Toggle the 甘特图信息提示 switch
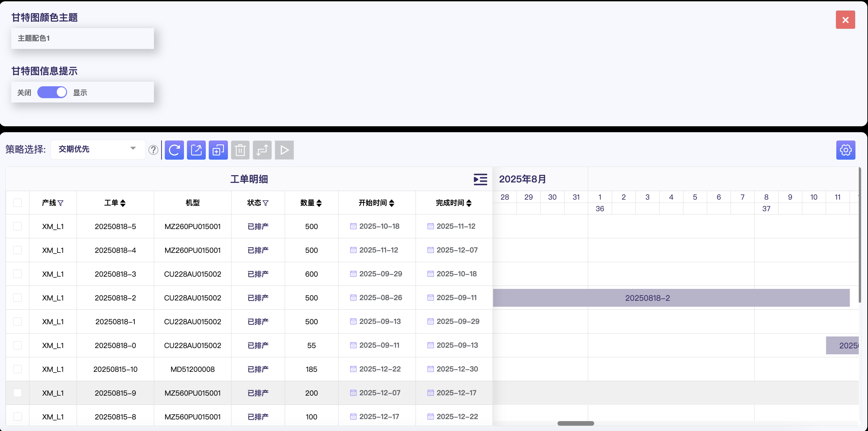The width and height of the screenshot is (868, 431). pyautogui.click(x=52, y=93)
